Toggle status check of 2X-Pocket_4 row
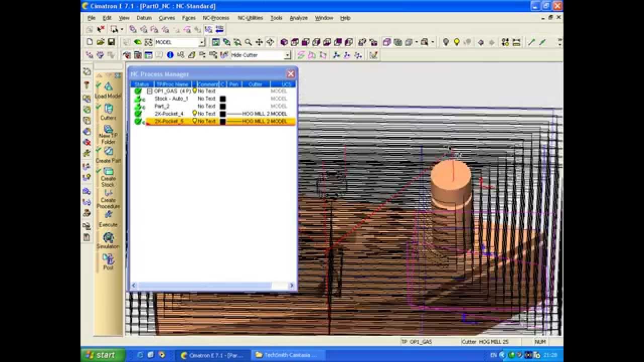The width and height of the screenshot is (644, 362). click(138, 114)
